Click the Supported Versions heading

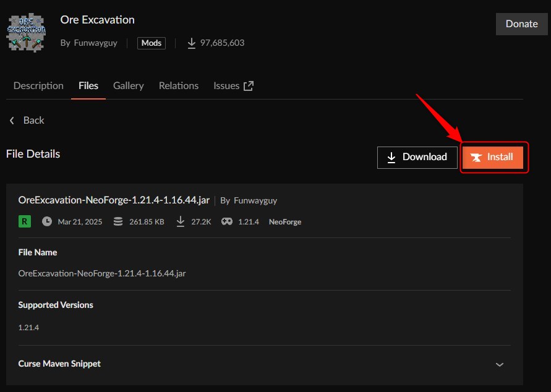[x=56, y=305]
